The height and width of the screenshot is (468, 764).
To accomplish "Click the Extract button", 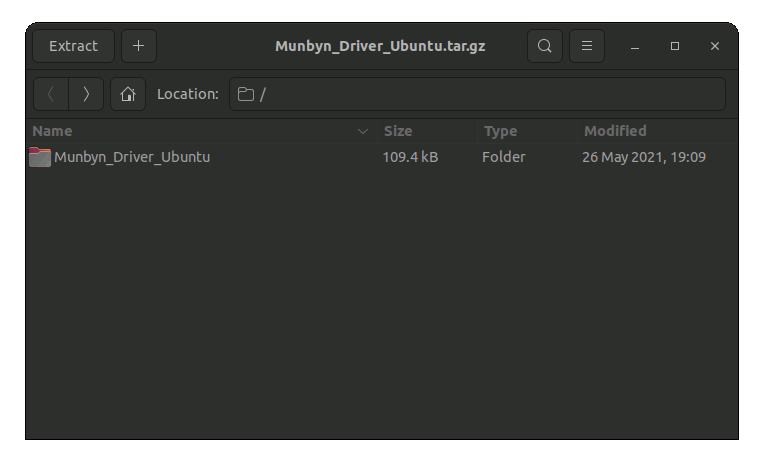I will coord(74,46).
